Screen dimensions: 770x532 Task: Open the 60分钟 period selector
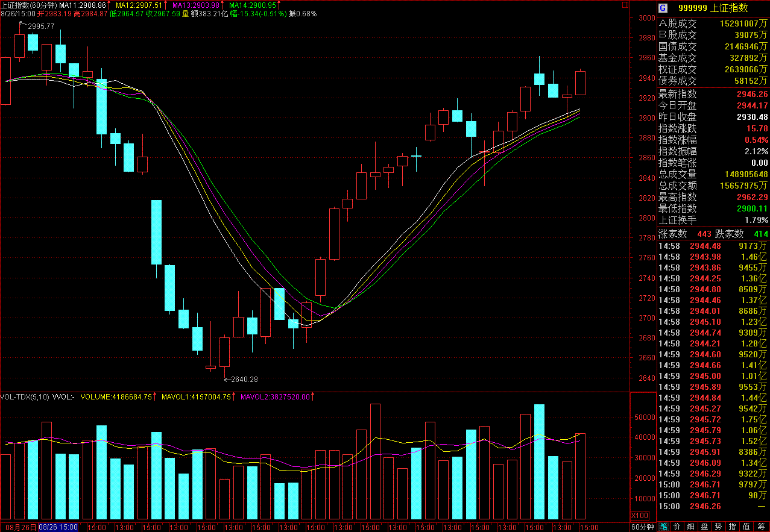642,527
